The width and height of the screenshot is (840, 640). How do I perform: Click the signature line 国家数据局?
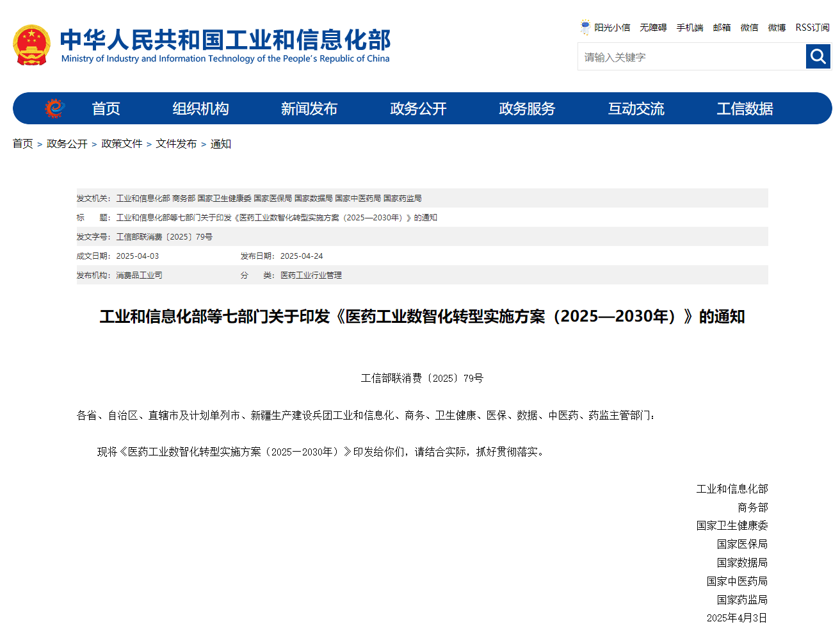click(x=743, y=562)
